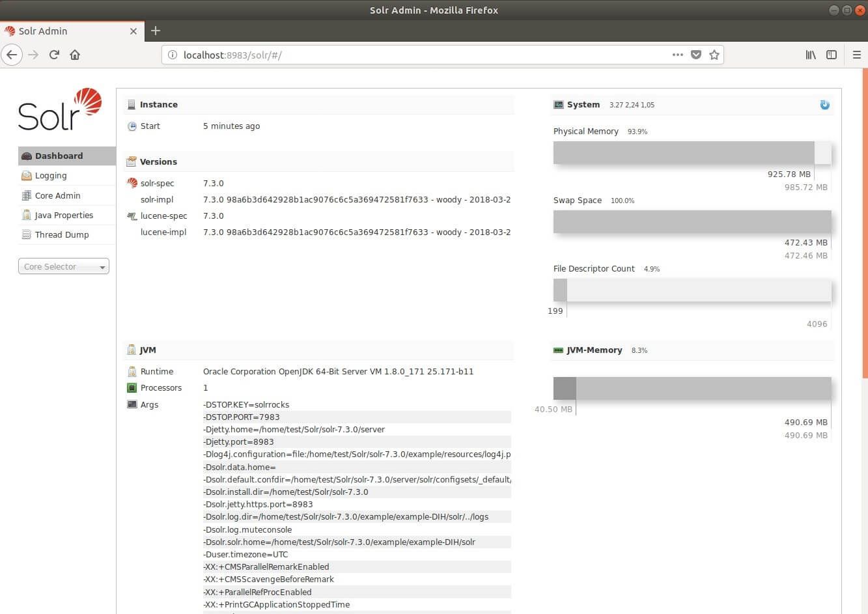Image resolution: width=868 pixels, height=614 pixels.
Task: Click the 40.50 MB JVM memory value
Action: (x=553, y=410)
